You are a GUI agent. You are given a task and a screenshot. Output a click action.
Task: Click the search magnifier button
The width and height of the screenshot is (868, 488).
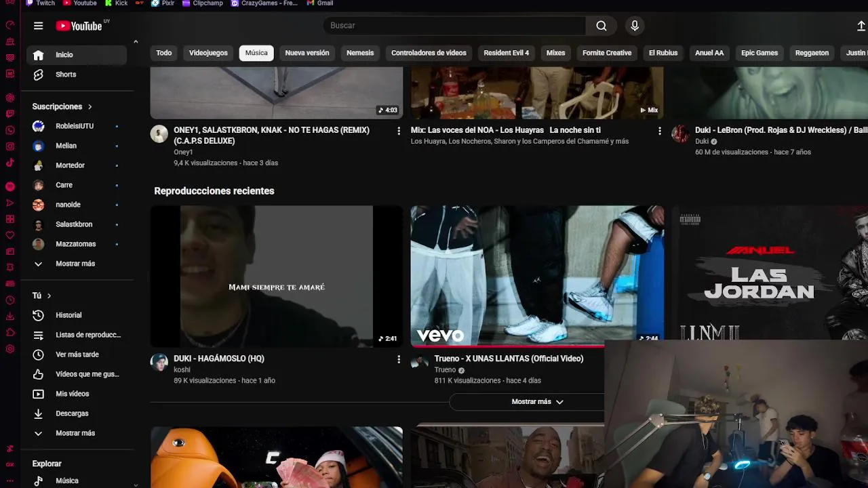601,26
